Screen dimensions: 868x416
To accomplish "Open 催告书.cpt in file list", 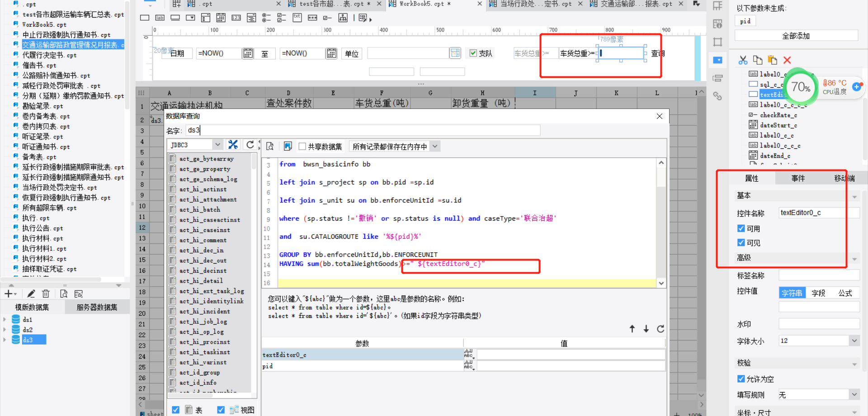I will (x=39, y=66).
